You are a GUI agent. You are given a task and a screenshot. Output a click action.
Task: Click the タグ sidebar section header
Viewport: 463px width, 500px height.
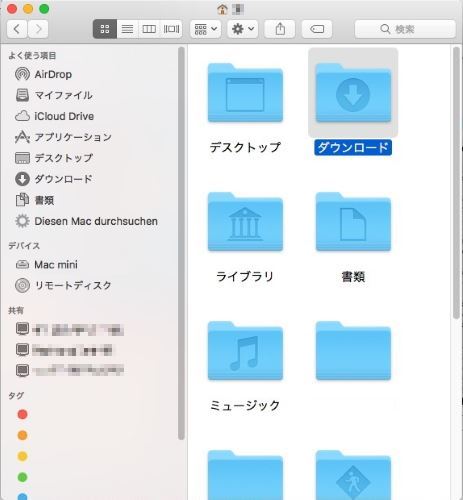pos(16,395)
